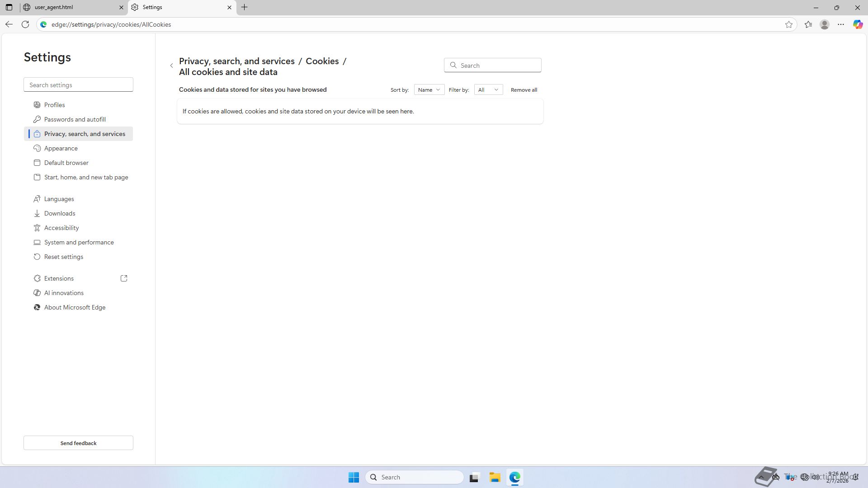Refresh the page with reload icon
The image size is (868, 488).
click(x=25, y=24)
